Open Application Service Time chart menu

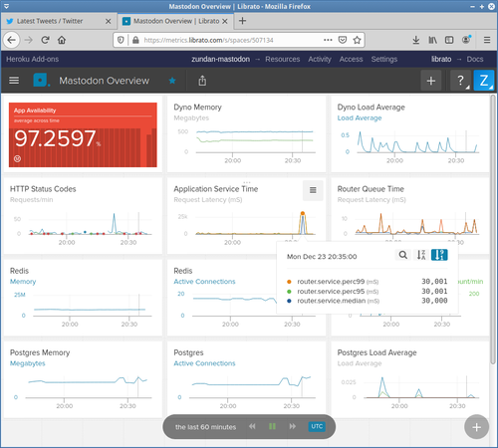(x=313, y=190)
